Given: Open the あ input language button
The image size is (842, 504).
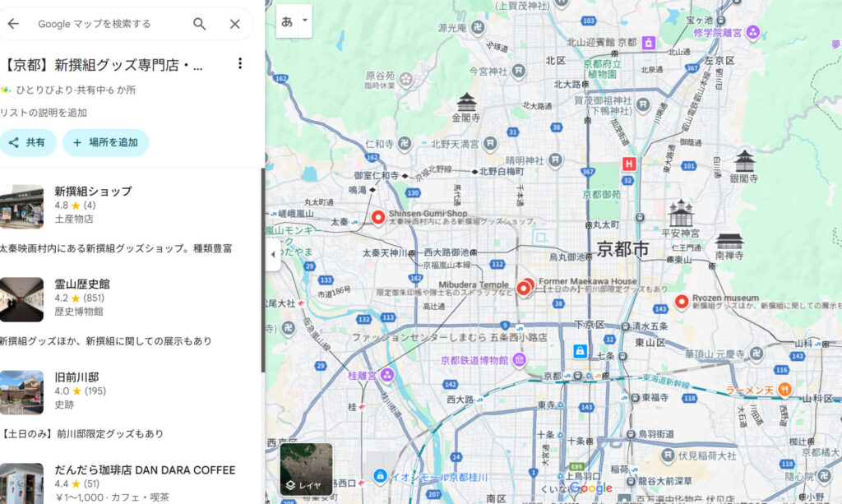Looking at the screenshot, I should [x=287, y=21].
